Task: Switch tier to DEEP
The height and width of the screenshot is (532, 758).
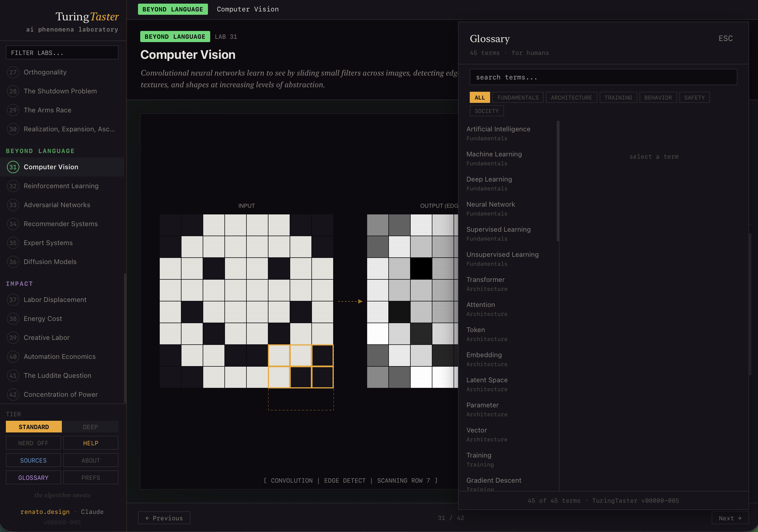Action: coord(90,427)
